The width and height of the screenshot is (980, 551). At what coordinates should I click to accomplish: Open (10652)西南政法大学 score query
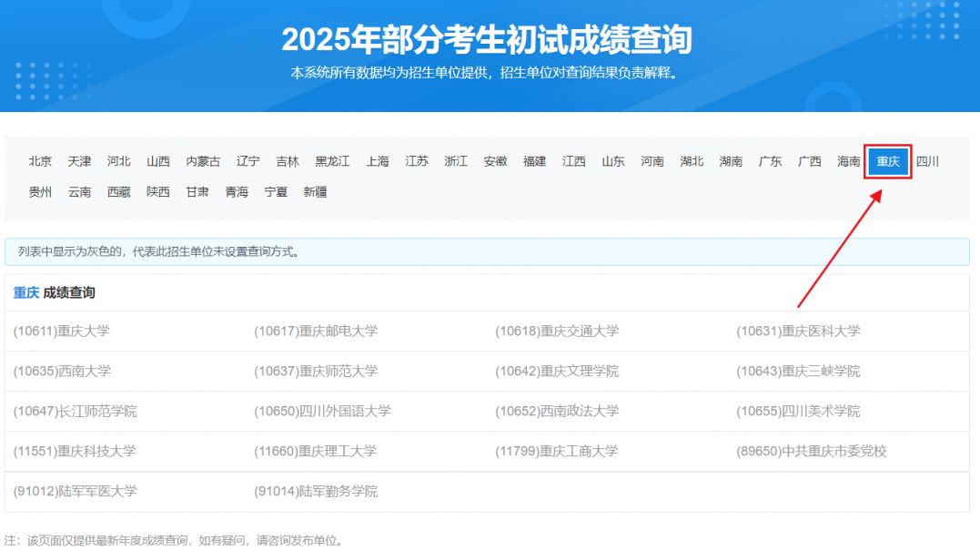click(557, 411)
